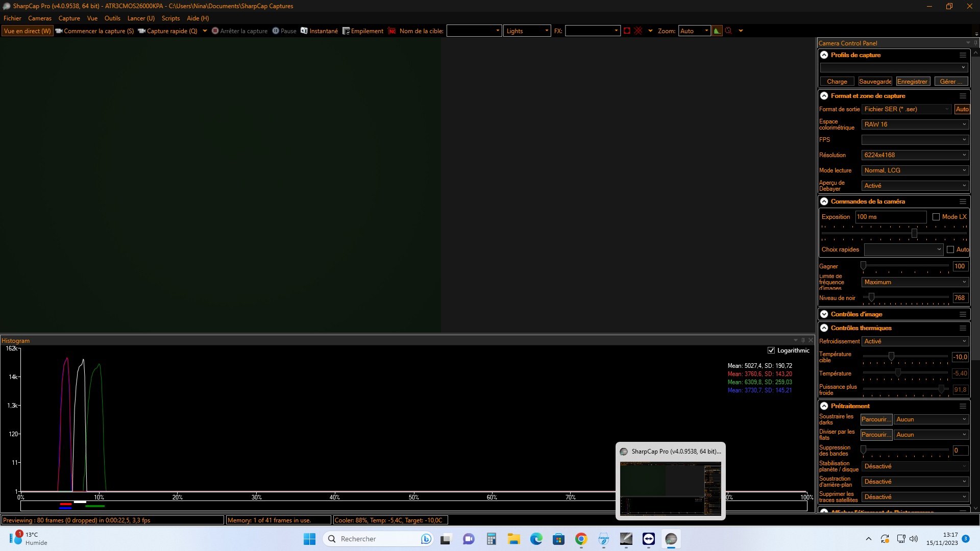Click the Arrêter la capture icon
The width and height of the screenshot is (980, 551).
point(215,31)
